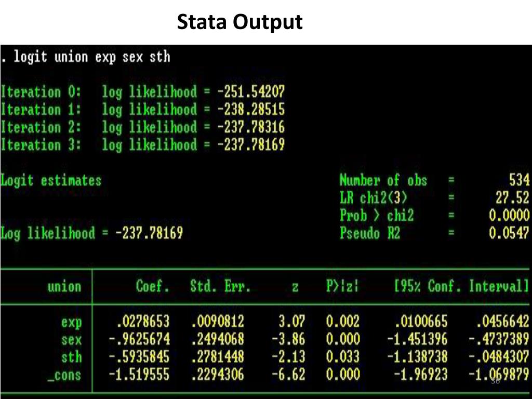532x399 pixels.
Task: Click sex standard error .2494068
Action: coord(217,339)
